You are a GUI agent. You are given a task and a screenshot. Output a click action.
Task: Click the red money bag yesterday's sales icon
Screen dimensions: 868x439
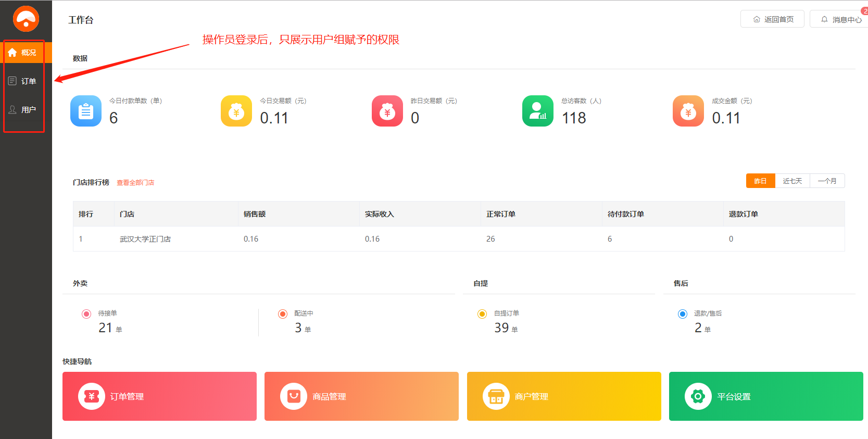click(387, 111)
